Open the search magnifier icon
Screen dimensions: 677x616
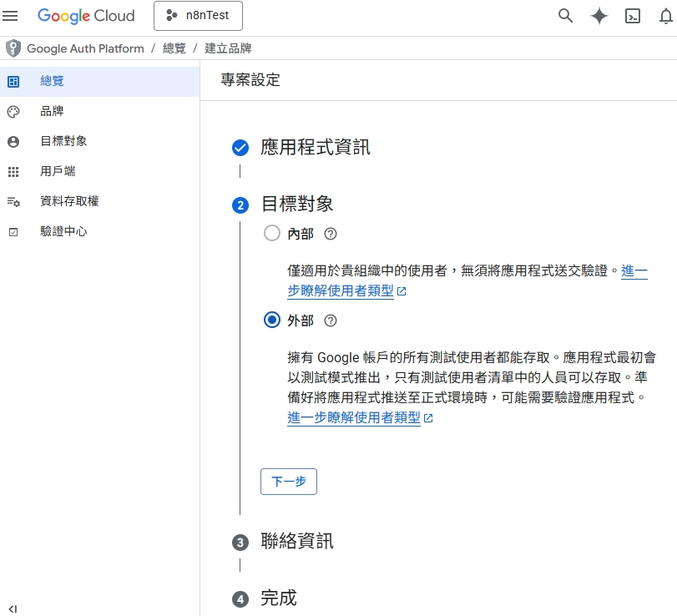click(565, 16)
